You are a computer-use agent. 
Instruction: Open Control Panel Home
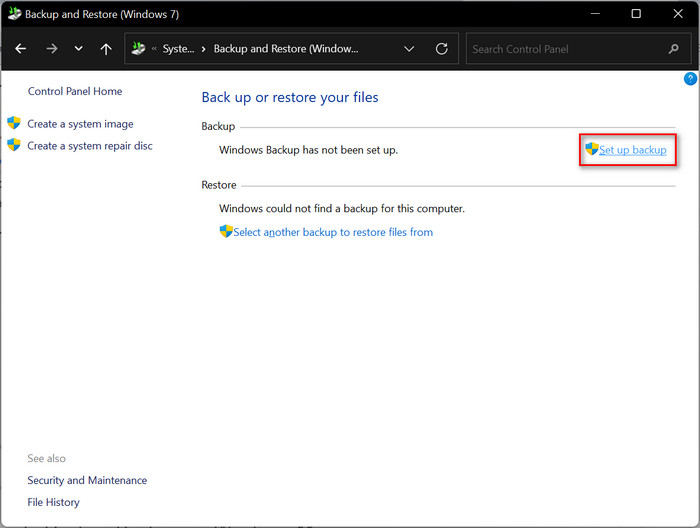point(75,91)
